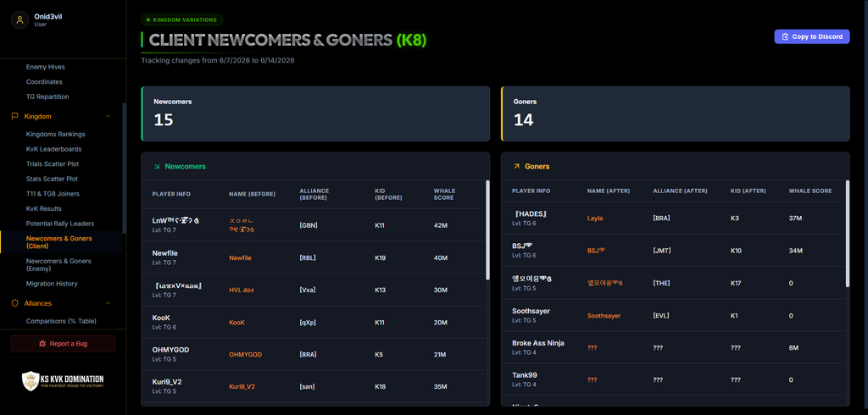The image size is (868, 415).
Task: Click Layla name in Goners
Action: [595, 219]
